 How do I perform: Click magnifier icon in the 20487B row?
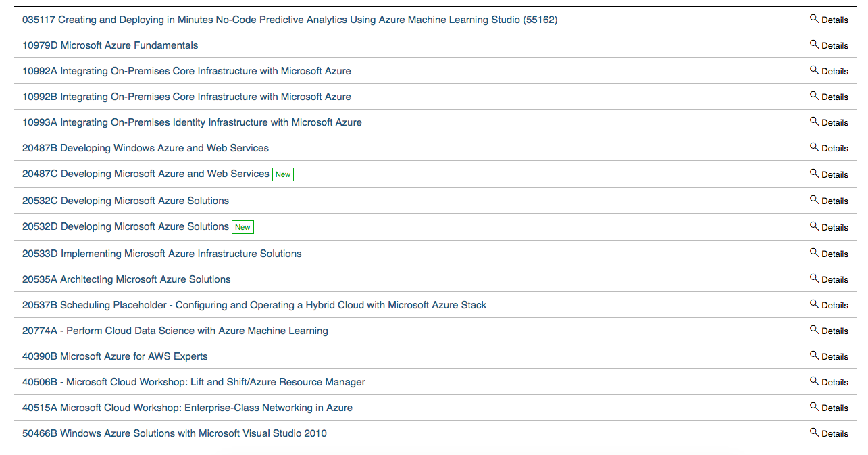coord(814,147)
